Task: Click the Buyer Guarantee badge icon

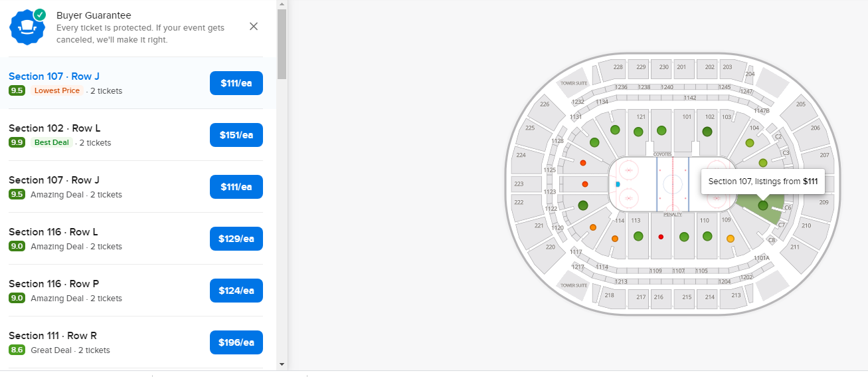Action: pyautogui.click(x=27, y=27)
